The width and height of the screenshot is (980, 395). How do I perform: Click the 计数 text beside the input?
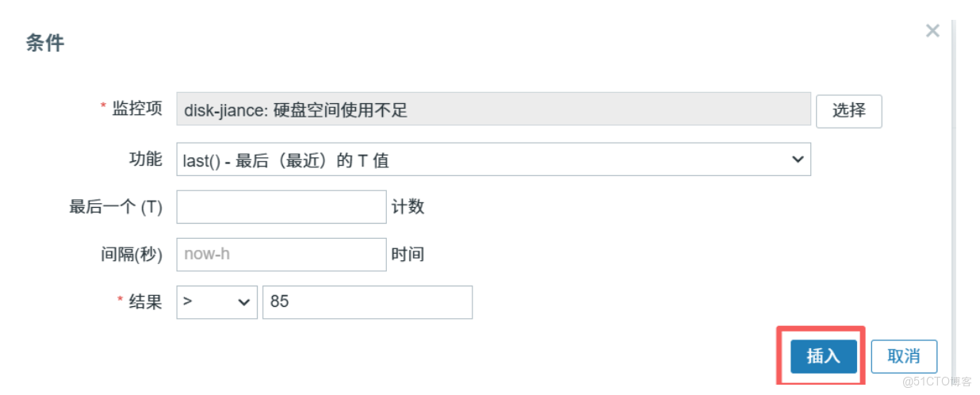(x=408, y=207)
